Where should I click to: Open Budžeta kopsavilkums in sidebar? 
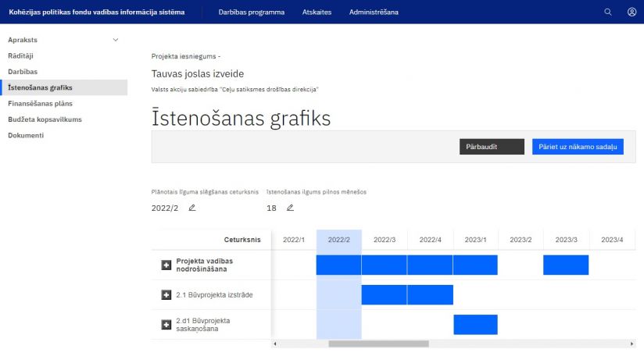[x=45, y=119]
